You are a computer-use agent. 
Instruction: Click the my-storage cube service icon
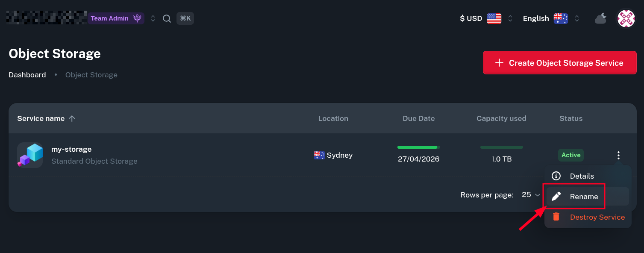[x=30, y=155]
